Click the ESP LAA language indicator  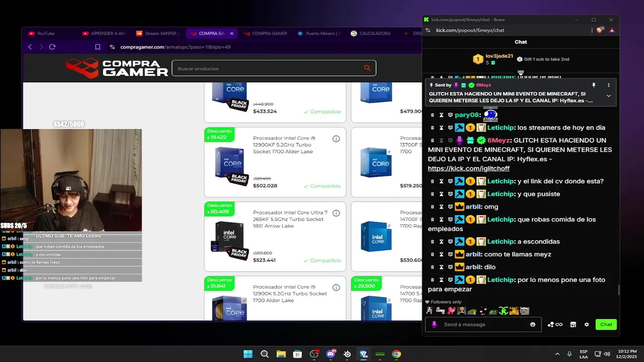584,354
